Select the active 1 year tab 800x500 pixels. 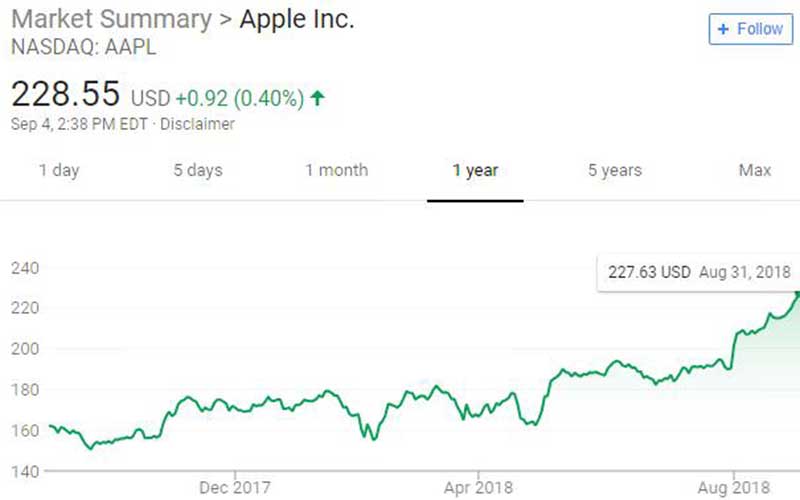[475, 171]
